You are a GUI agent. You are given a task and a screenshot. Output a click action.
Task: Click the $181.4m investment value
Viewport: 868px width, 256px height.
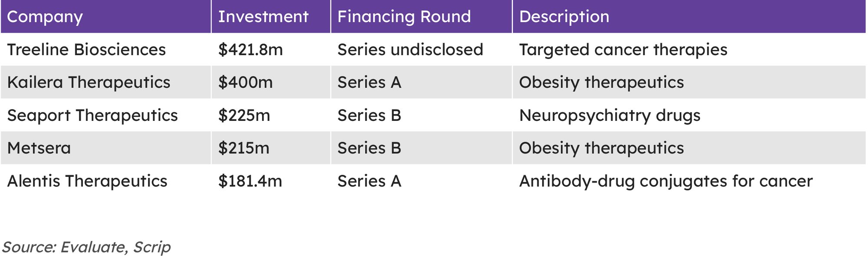pos(250,181)
